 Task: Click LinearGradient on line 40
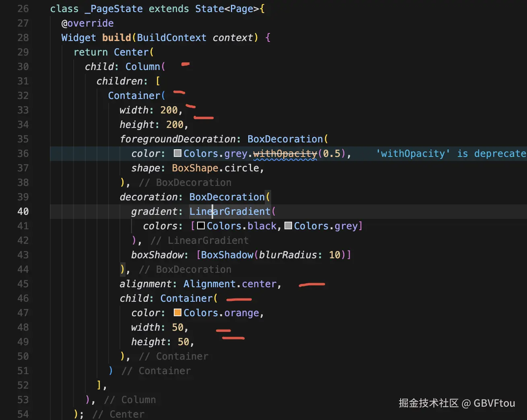230,211
